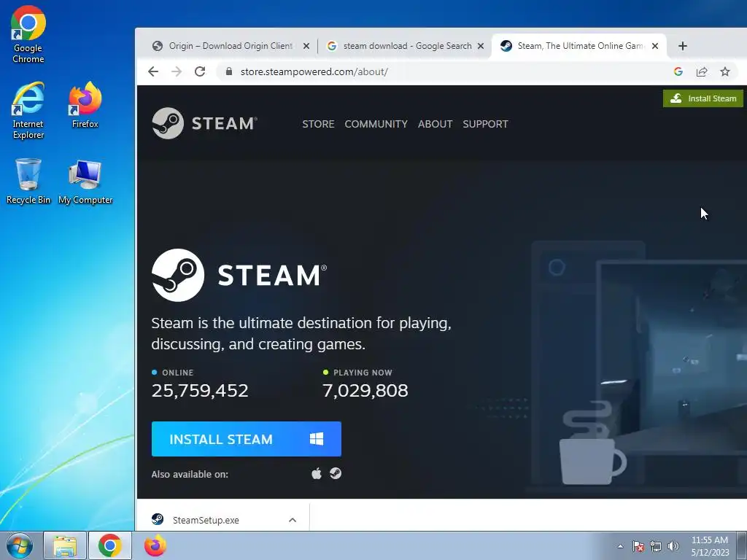Open Firefox desktop shortcut
Viewport: 747px width, 560px height.
(85, 105)
